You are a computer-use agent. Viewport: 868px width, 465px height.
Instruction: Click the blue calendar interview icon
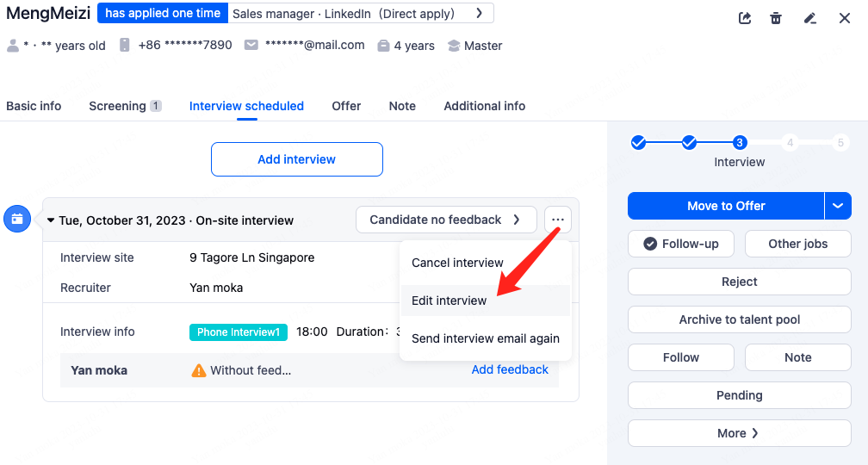pos(17,220)
